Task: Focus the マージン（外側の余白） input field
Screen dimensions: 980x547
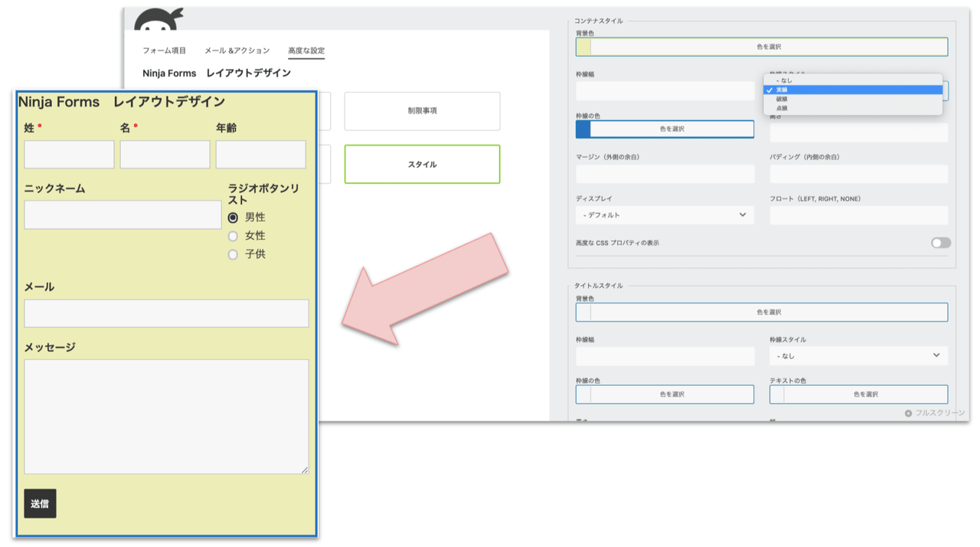Action: 665,174
